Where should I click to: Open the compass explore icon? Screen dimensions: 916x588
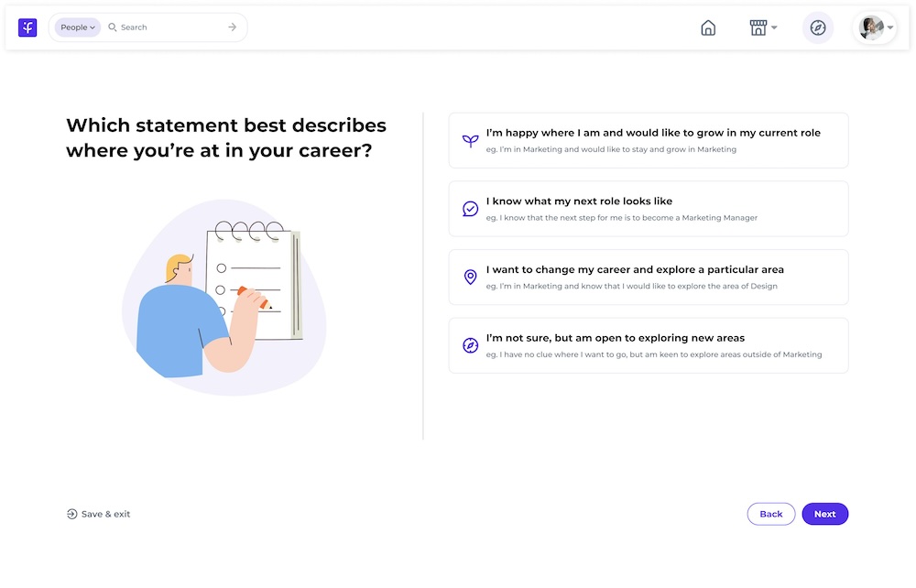818,27
